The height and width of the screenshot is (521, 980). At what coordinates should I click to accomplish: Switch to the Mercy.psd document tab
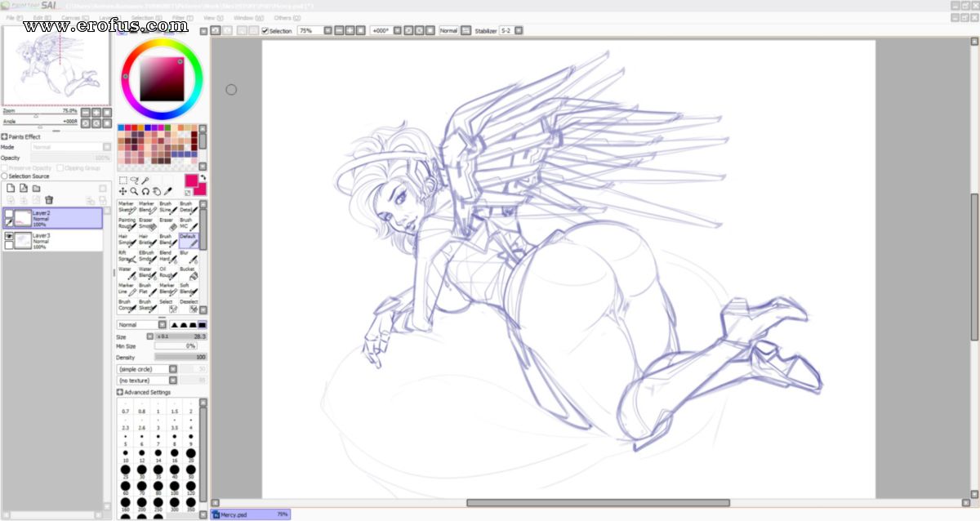[250, 514]
